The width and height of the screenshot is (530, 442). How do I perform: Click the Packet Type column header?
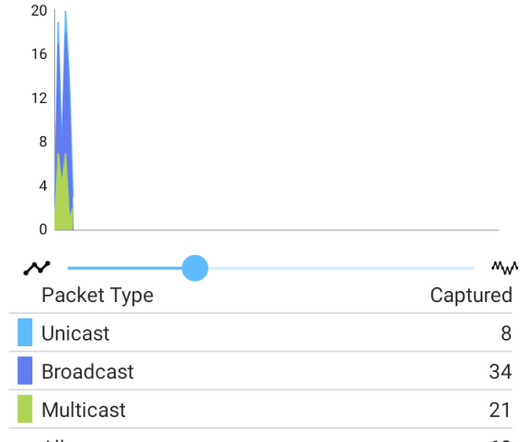click(98, 296)
